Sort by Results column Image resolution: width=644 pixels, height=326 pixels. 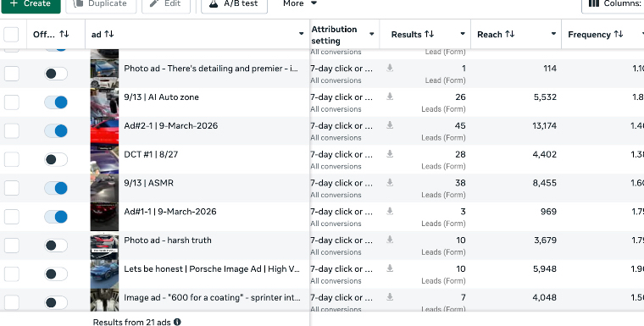(x=430, y=34)
